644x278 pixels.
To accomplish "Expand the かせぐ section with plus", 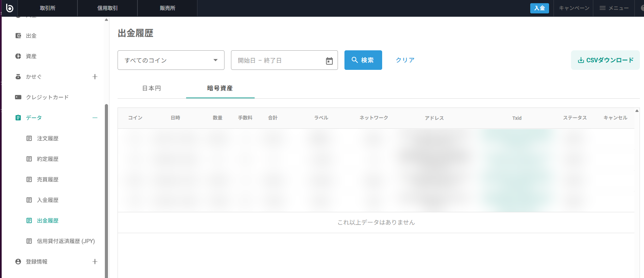I will click(x=95, y=77).
